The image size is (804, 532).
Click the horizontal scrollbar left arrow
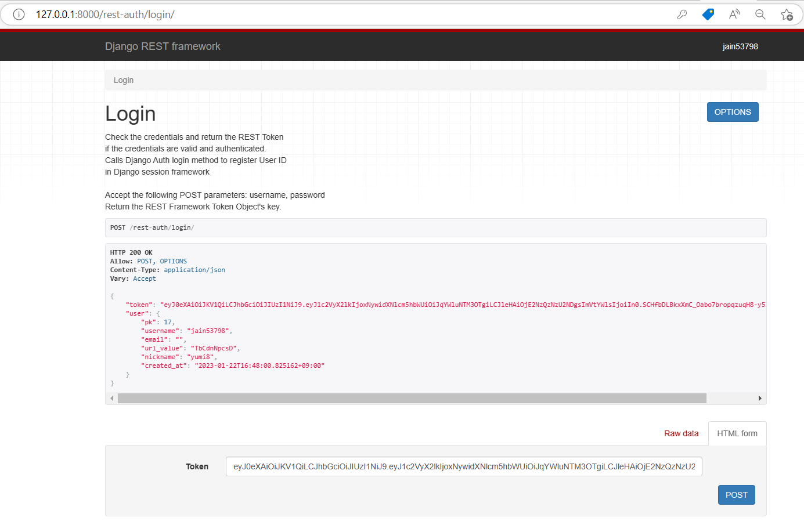(111, 398)
